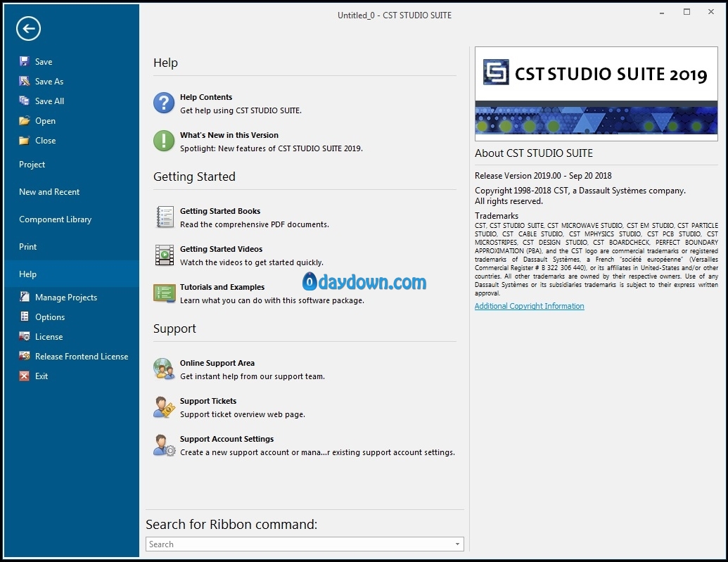Click the Getting Started Books notebook icon
Viewport: 728px width, 562px height.
pos(165,217)
